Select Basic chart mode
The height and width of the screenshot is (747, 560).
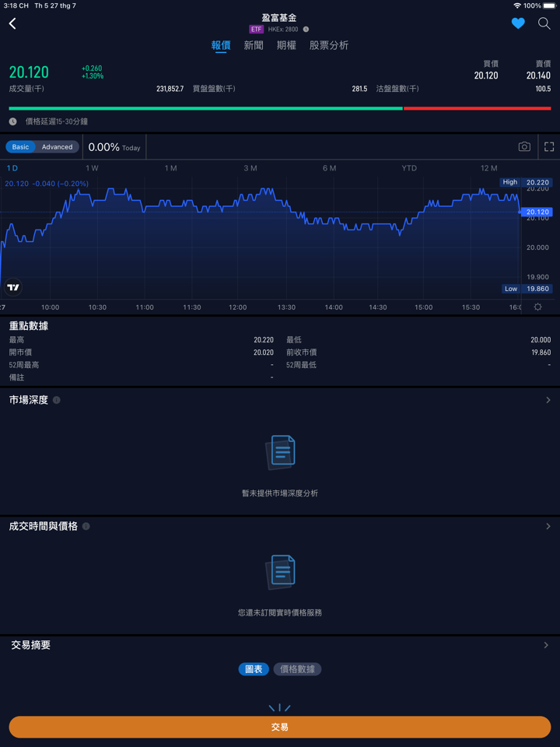[x=21, y=147]
